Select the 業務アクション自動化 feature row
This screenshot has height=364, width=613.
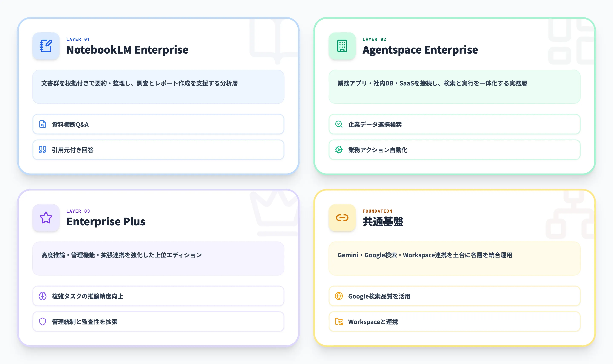point(455,150)
